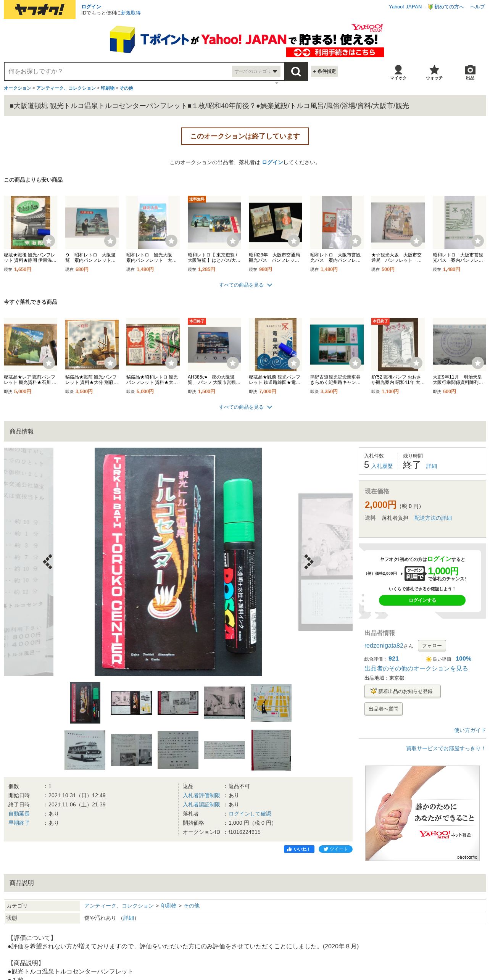
Task: Open the アンティーク、コレクション breadcrumb
Action: tap(66, 88)
